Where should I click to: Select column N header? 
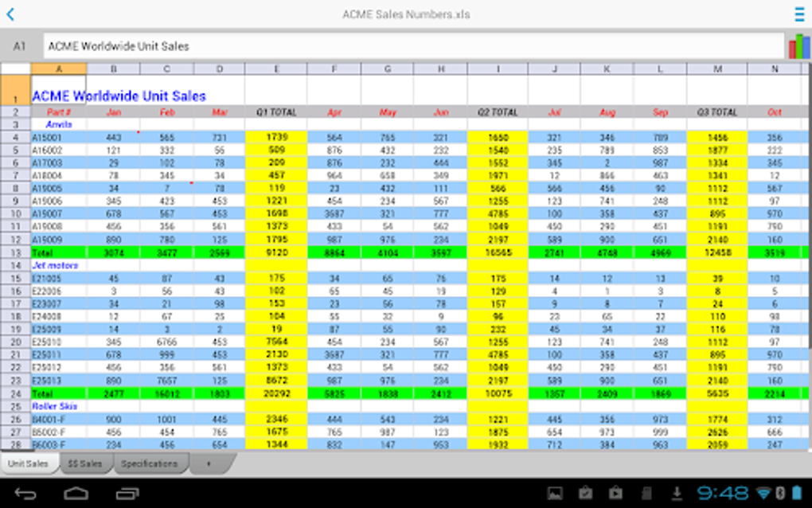click(775, 68)
